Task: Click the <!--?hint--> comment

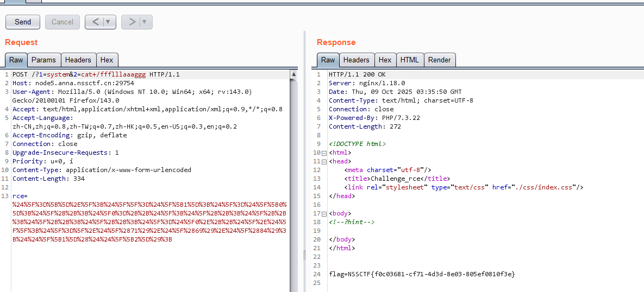Action: (x=352, y=223)
